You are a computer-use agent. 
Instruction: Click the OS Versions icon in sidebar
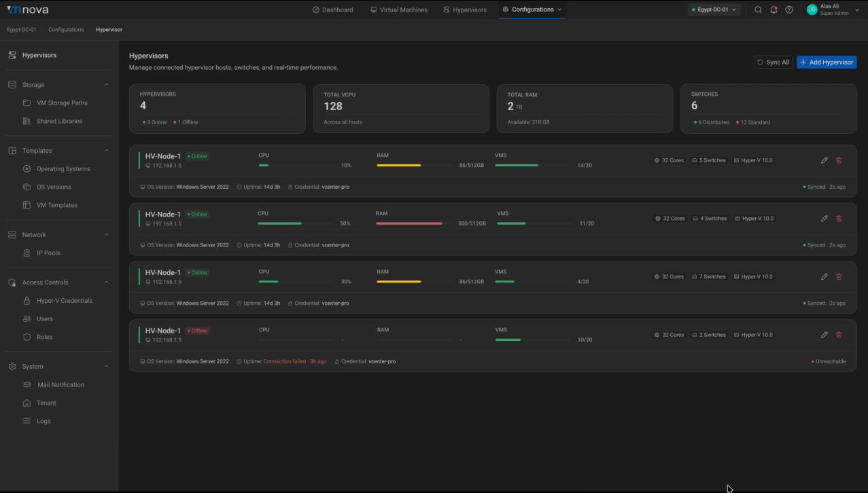click(27, 187)
